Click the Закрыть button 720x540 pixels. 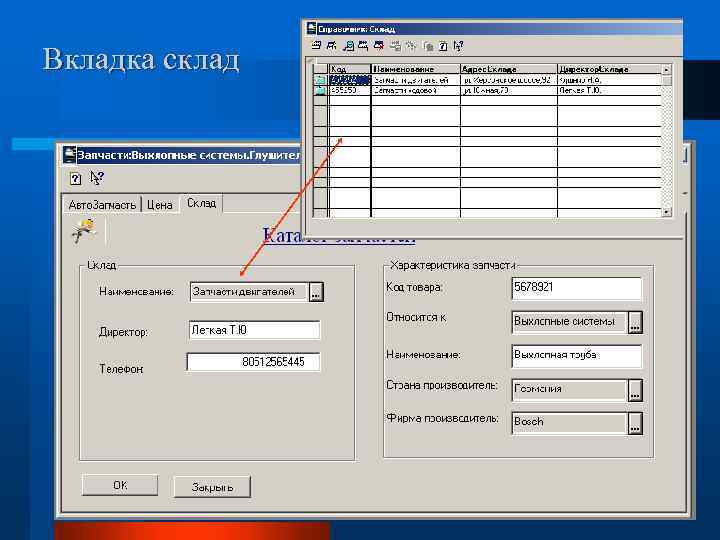[x=212, y=487]
